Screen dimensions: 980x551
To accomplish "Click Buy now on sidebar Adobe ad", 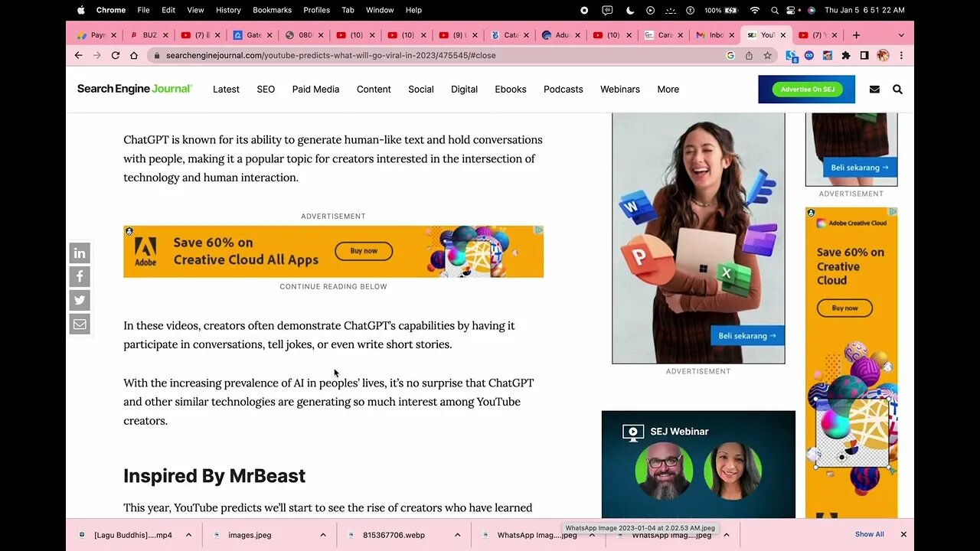I will (x=845, y=308).
